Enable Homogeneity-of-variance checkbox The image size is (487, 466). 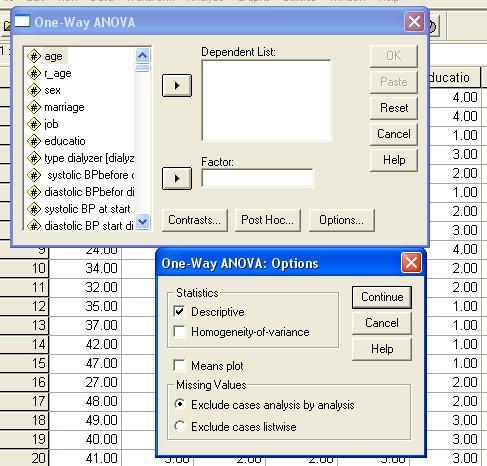click(179, 332)
